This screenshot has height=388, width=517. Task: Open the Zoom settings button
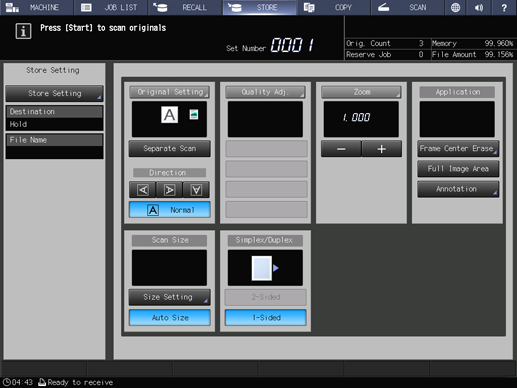pyautogui.click(x=361, y=92)
